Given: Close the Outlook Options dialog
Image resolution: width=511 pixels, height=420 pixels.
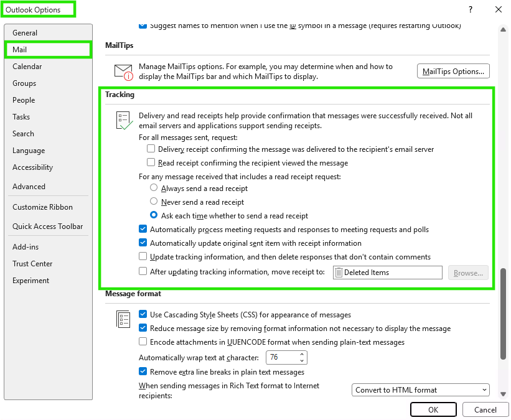Looking at the screenshot, I should [x=499, y=9].
